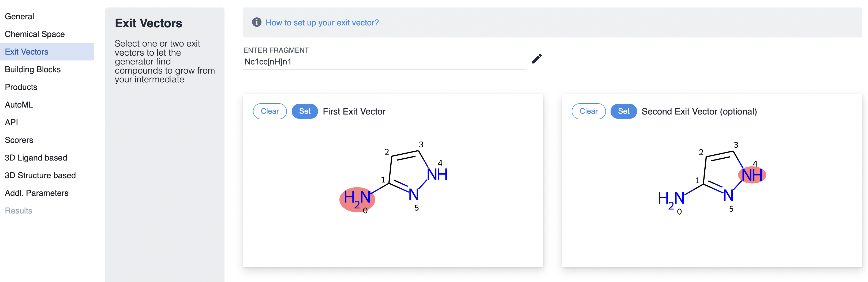Open Addl. Parameters section
Image resolution: width=868 pixels, height=282 pixels.
click(36, 193)
